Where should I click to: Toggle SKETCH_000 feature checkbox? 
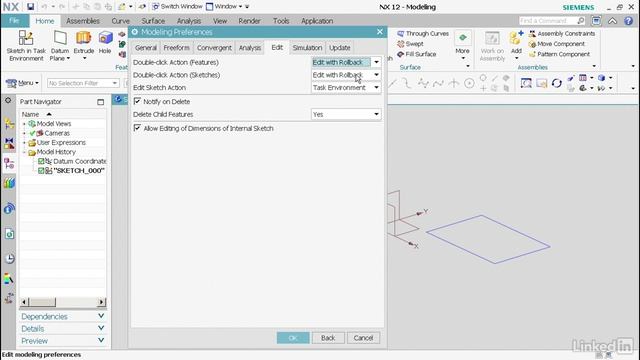click(x=41, y=171)
